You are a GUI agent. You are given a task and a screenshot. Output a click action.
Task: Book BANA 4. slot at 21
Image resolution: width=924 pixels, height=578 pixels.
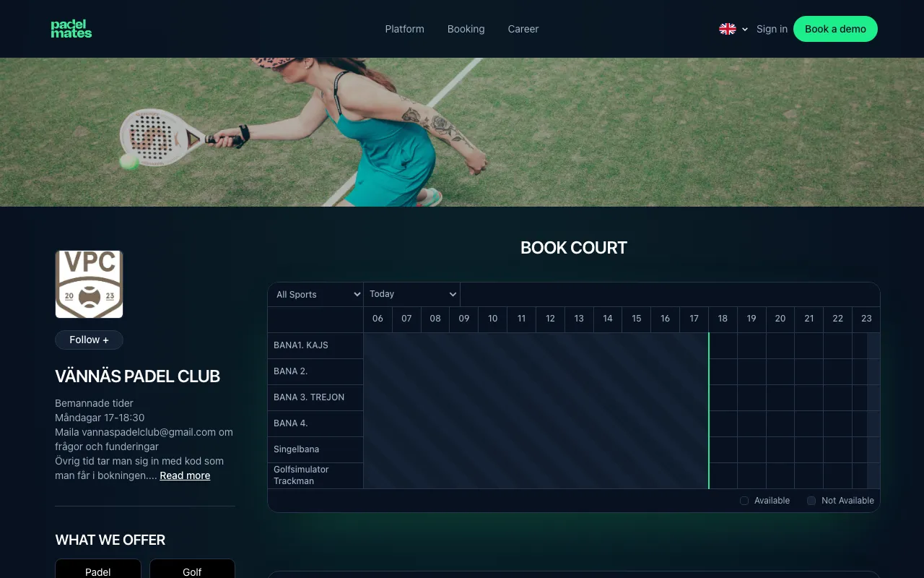click(x=809, y=423)
